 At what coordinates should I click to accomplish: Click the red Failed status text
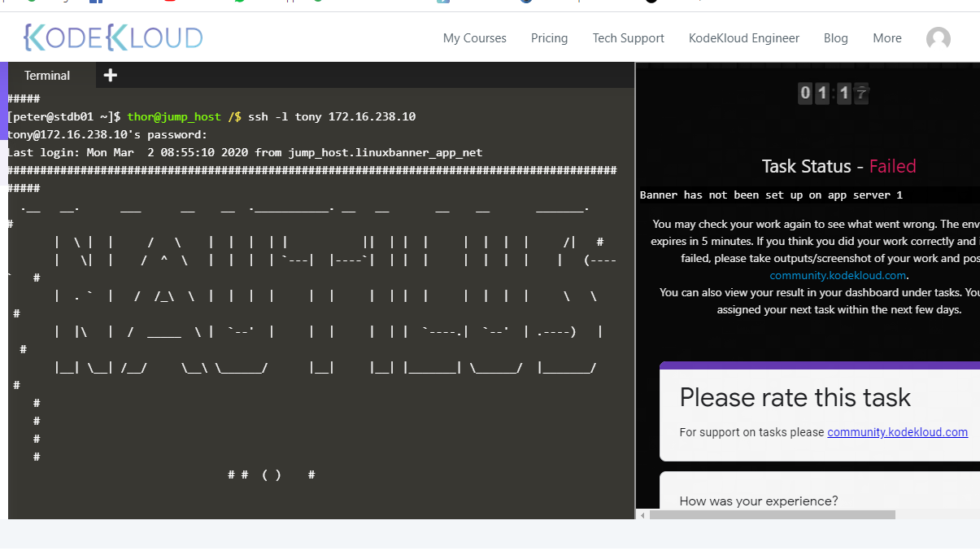click(x=892, y=166)
